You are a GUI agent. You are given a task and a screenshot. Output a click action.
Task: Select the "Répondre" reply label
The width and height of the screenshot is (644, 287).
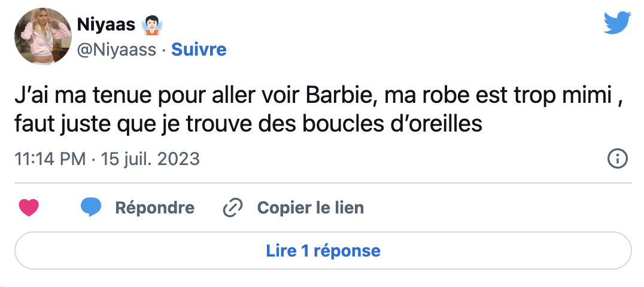[154, 207]
